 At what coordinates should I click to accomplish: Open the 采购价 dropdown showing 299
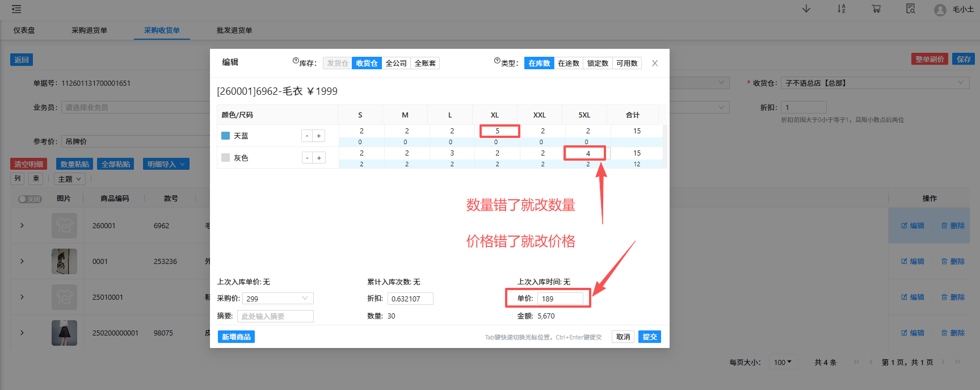tap(278, 299)
